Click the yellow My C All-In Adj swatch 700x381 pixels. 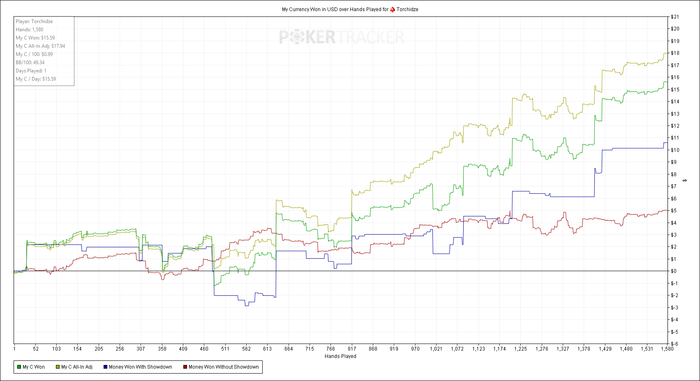(58, 367)
